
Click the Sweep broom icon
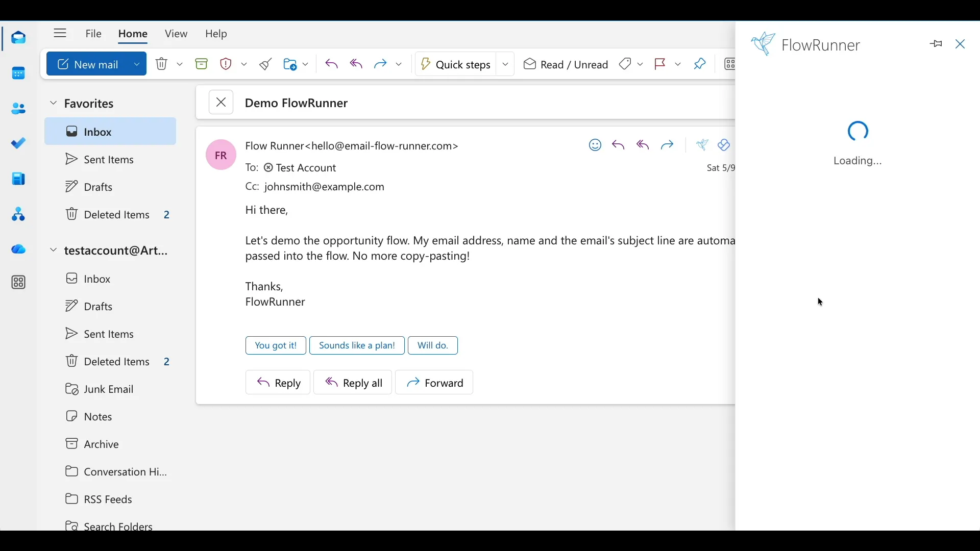(266, 64)
